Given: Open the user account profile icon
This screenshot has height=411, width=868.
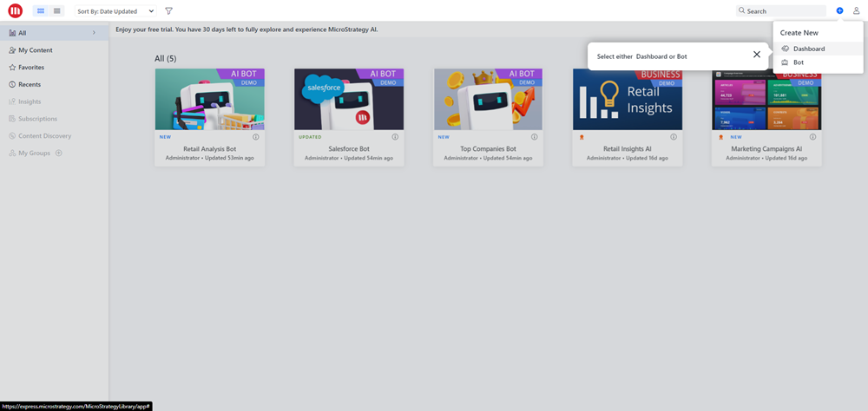Looking at the screenshot, I should pos(856,10).
